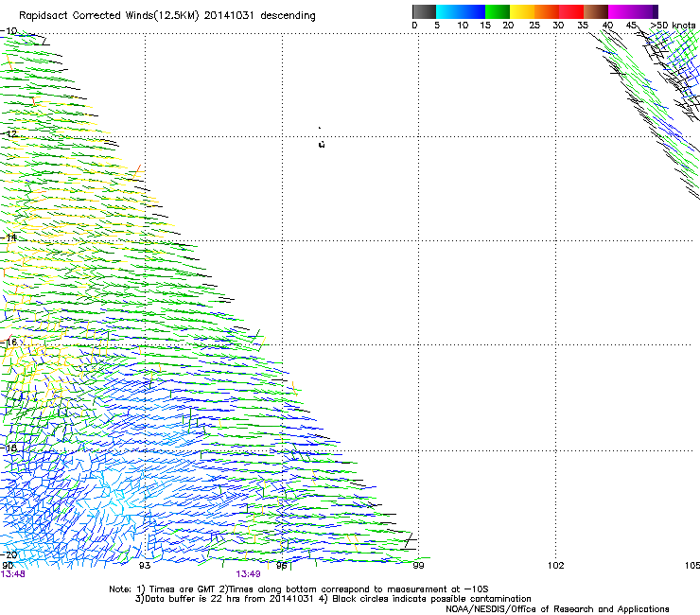Click the 99 longitude label
The height and width of the screenshot is (615, 700).
pyautogui.click(x=418, y=566)
